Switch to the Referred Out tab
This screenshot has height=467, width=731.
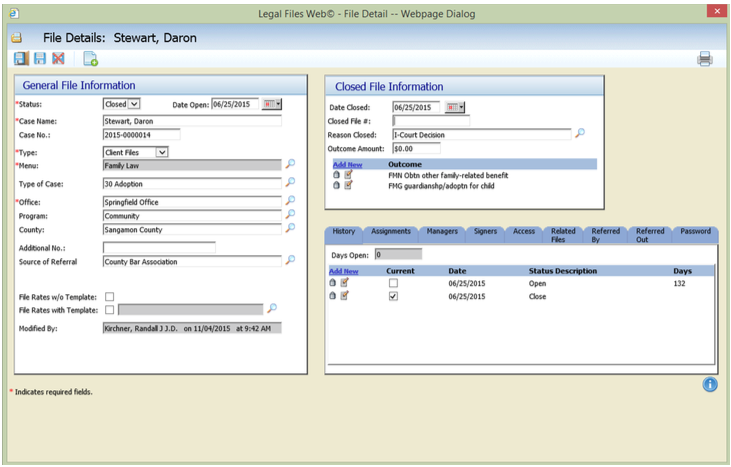(650, 235)
